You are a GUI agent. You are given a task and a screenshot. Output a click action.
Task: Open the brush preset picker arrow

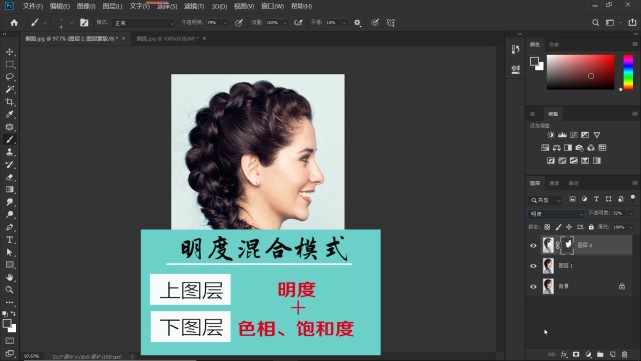(71, 23)
